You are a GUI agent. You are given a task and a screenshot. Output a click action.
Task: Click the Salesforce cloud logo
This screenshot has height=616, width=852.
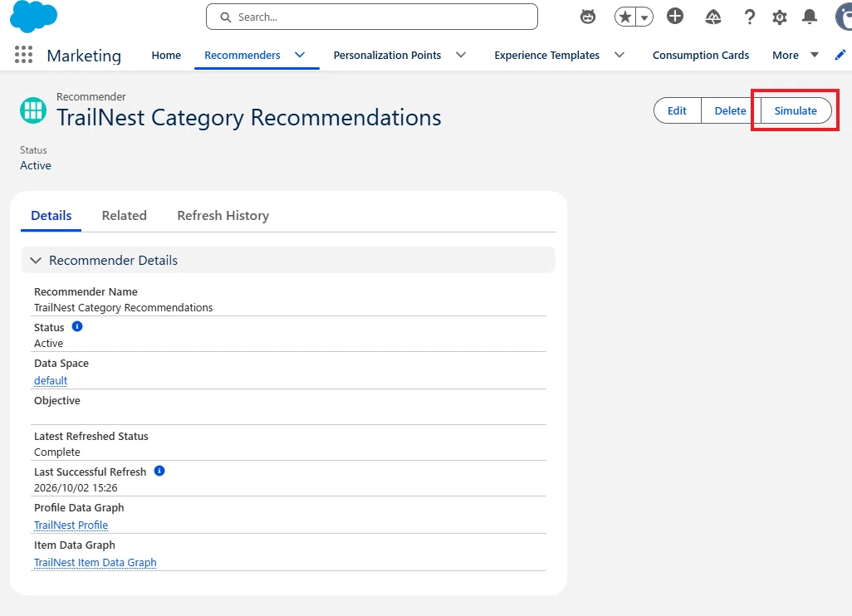point(33,17)
